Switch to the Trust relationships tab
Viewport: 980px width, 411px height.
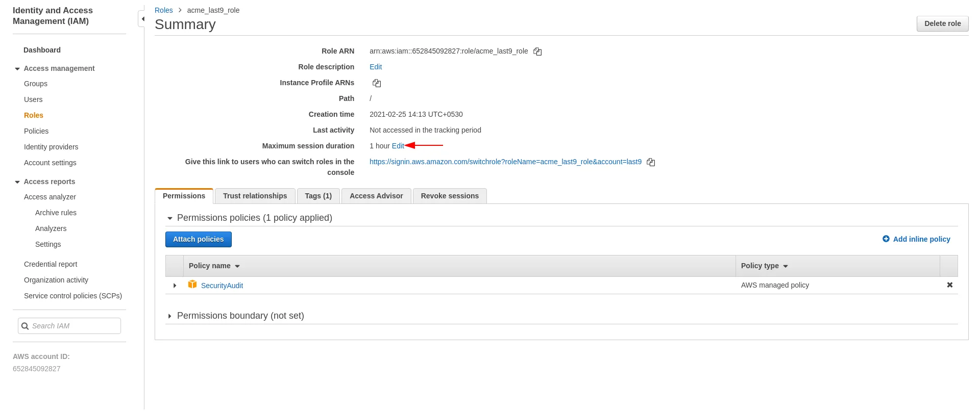pos(255,196)
